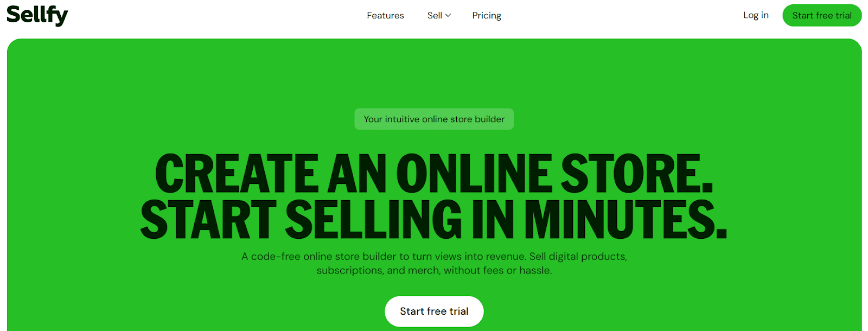Click the 'subscriptions, and merch' description line

[434, 270]
